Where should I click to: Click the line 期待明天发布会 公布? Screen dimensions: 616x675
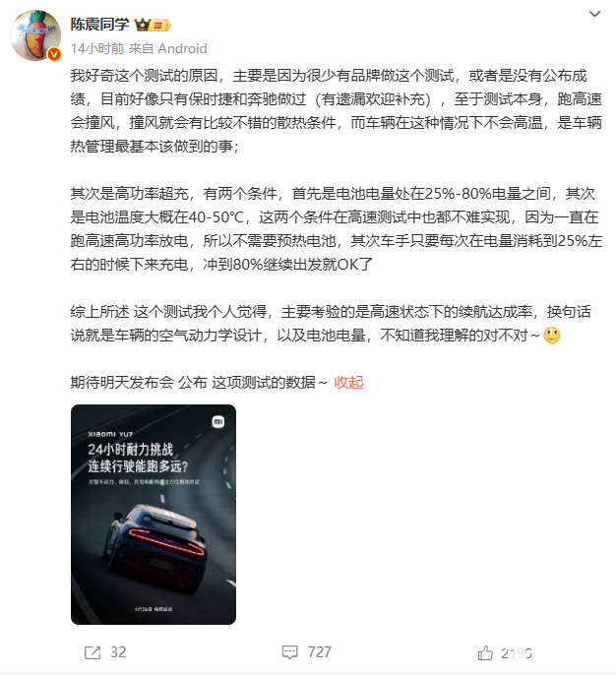click(x=199, y=382)
